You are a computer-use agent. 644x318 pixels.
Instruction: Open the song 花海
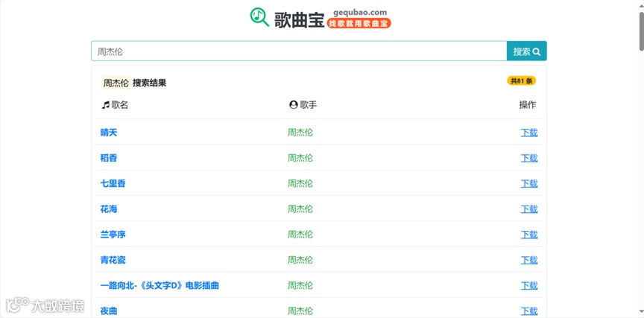tap(109, 209)
